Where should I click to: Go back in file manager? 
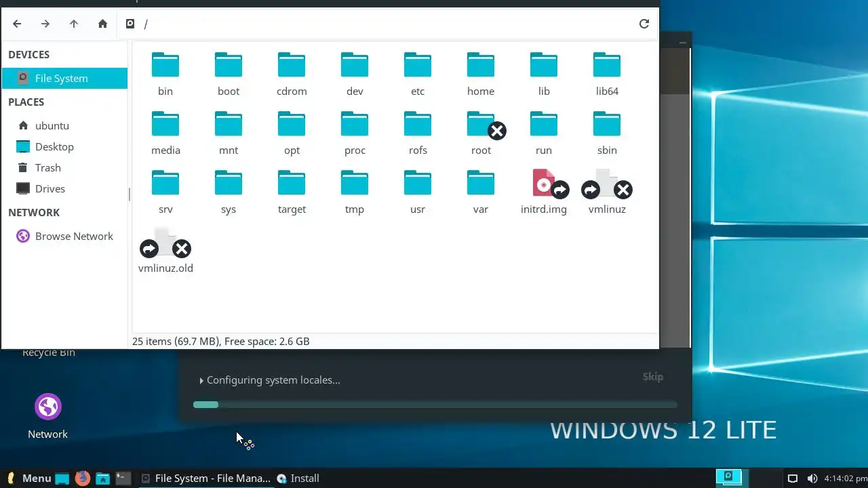[x=17, y=24]
